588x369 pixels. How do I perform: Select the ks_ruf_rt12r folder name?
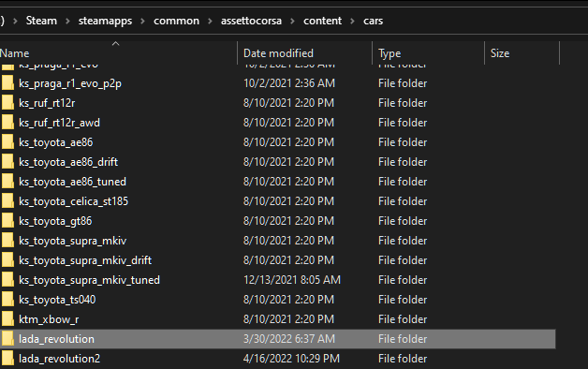click(47, 103)
